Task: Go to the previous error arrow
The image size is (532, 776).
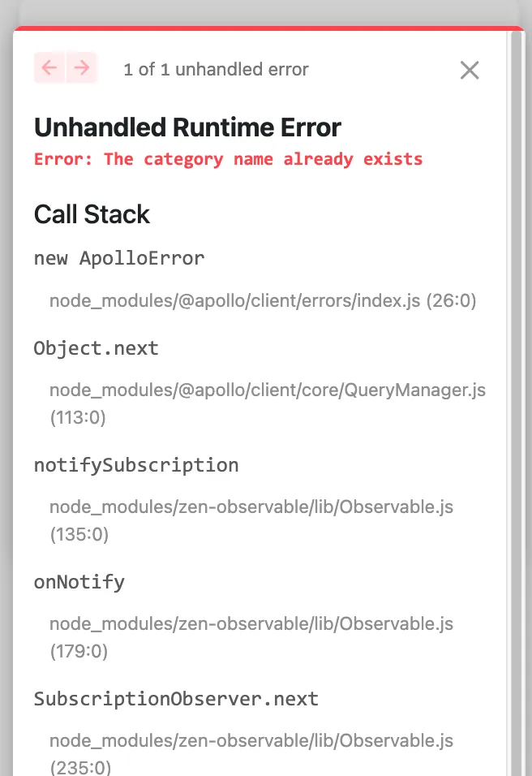Action: pyautogui.click(x=49, y=68)
